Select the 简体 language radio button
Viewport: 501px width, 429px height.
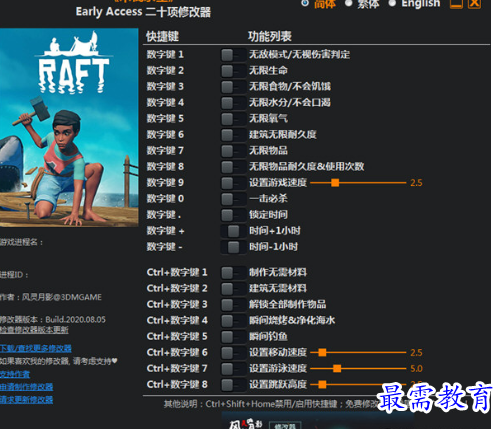point(305,3)
